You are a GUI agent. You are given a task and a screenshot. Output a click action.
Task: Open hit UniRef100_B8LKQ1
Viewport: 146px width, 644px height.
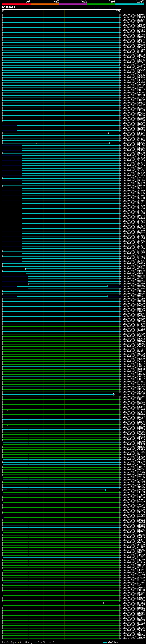(133, 143)
